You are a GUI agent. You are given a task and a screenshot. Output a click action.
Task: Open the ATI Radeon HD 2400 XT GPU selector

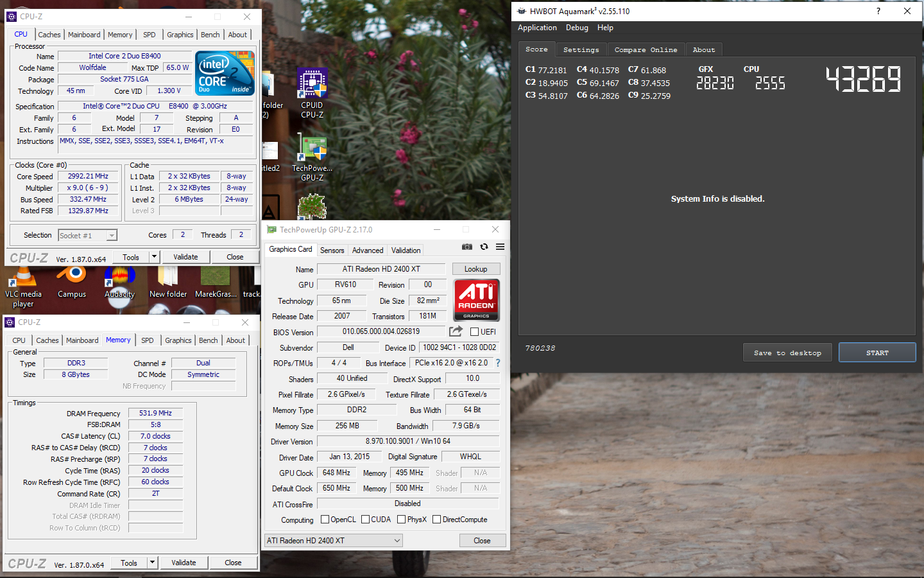click(334, 541)
